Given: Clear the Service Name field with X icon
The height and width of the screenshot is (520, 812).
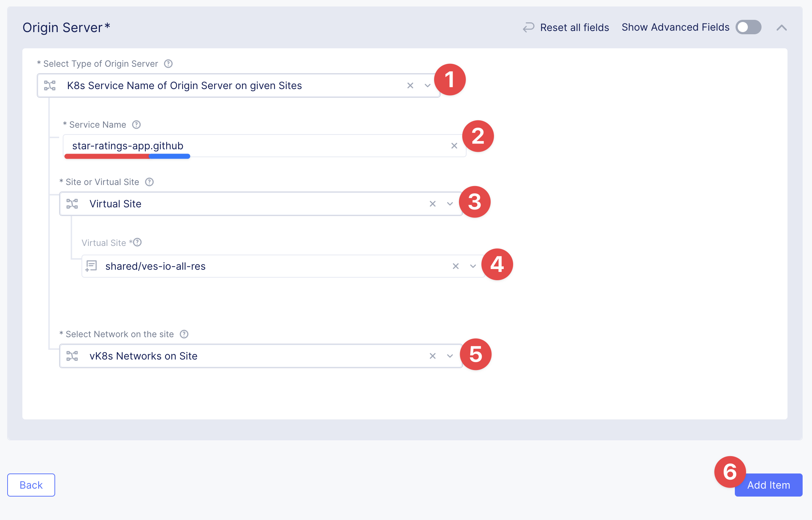Looking at the screenshot, I should [454, 146].
